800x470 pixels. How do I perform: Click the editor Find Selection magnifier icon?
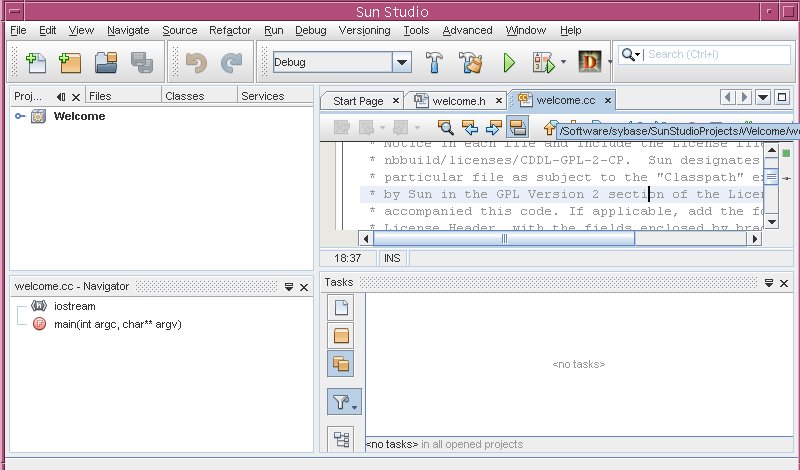(x=445, y=127)
